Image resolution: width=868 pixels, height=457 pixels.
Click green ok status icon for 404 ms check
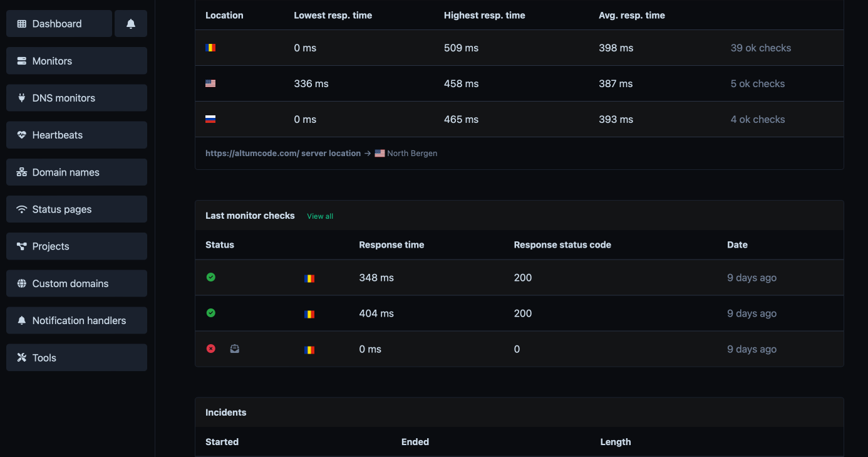click(x=211, y=313)
